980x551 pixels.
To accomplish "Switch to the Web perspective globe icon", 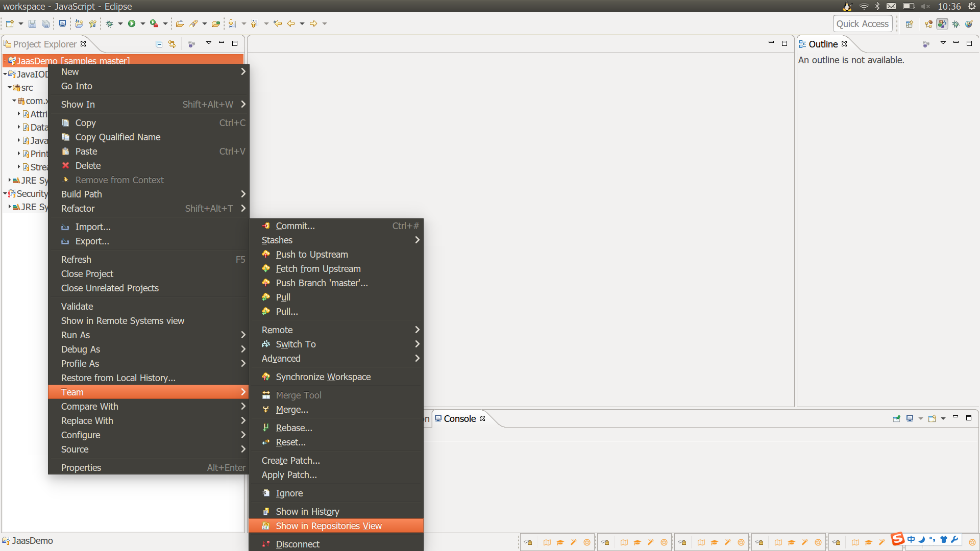I will click(969, 24).
